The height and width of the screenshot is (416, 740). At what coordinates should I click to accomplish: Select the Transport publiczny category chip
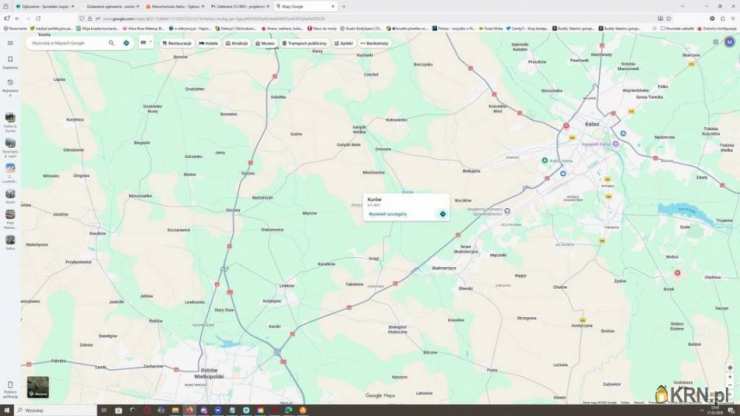click(304, 43)
